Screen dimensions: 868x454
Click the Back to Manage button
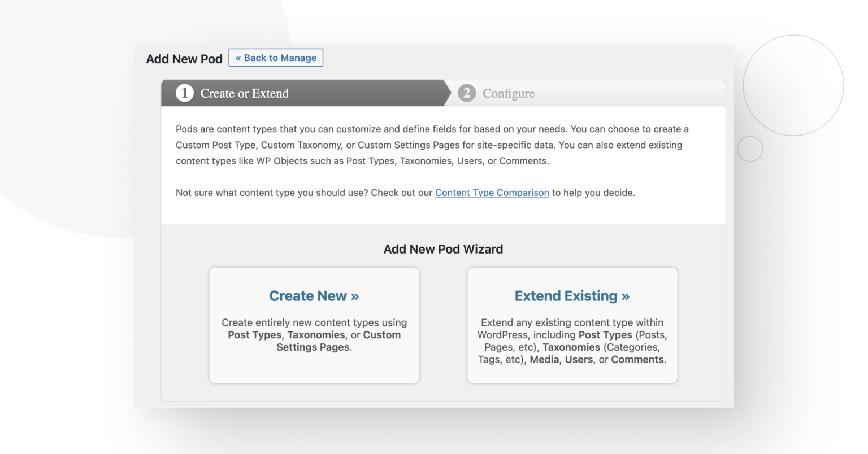276,58
